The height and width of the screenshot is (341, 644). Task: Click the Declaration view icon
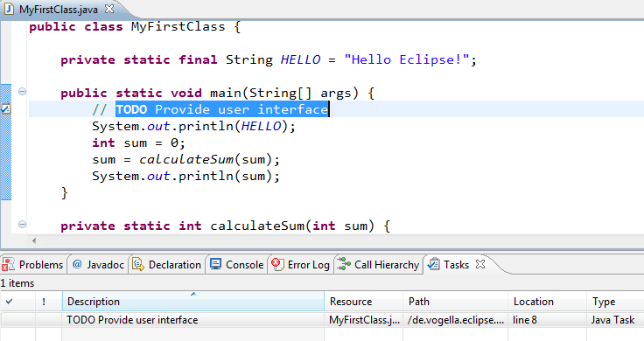tap(138, 265)
